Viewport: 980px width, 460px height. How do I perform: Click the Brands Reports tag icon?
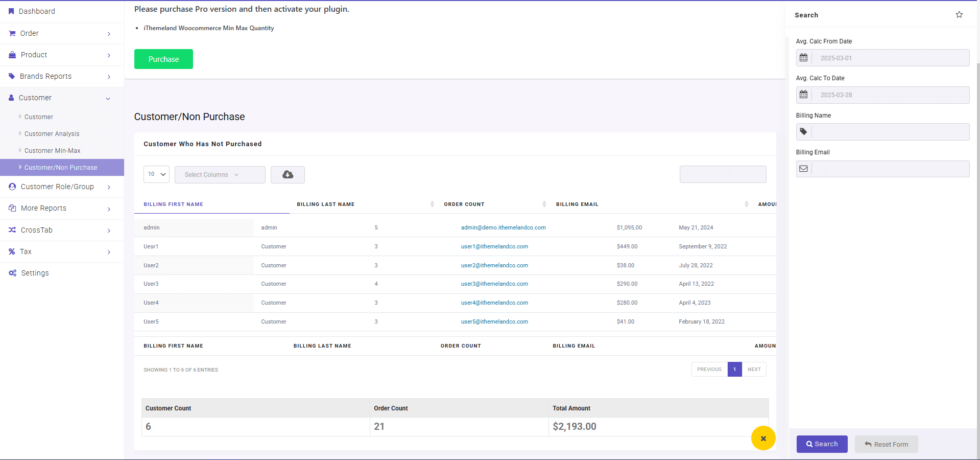(12, 76)
